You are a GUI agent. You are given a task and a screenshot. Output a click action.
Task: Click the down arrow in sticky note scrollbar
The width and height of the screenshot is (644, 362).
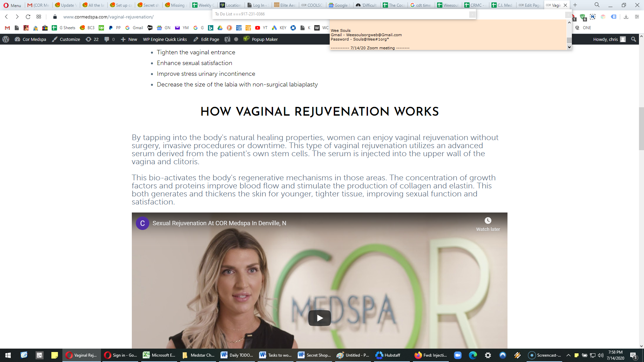(569, 47)
